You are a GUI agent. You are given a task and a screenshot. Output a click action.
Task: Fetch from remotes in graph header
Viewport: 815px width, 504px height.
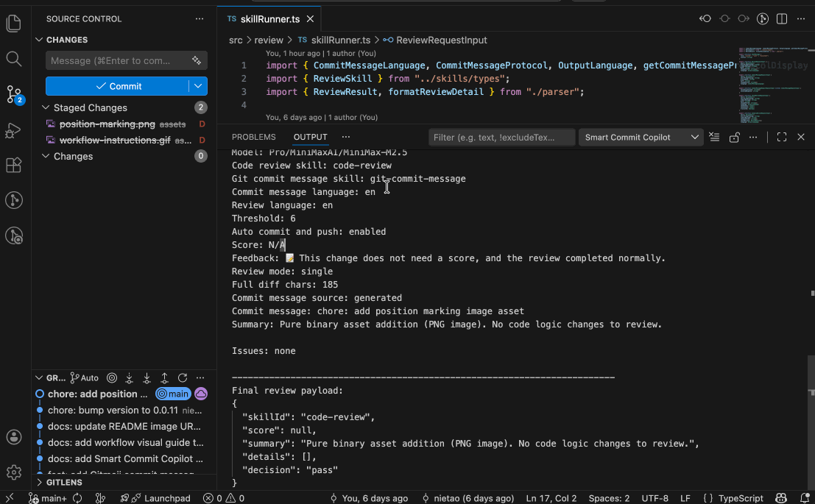pyautogui.click(x=130, y=377)
